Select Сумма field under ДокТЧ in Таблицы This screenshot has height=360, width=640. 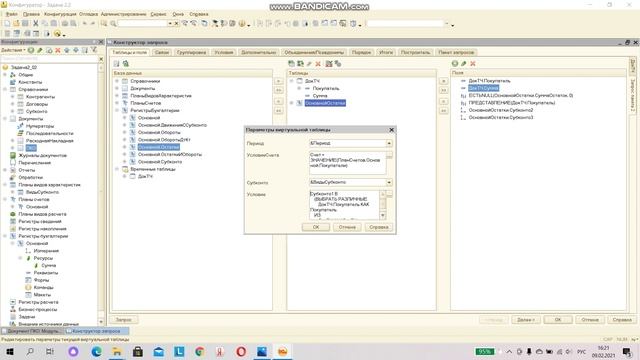320,96
